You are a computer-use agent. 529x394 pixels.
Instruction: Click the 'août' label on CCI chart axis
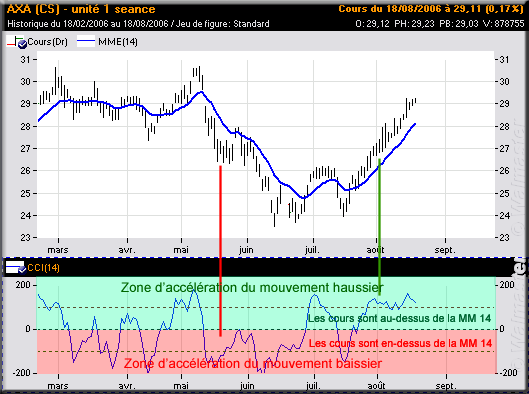pos(377,386)
